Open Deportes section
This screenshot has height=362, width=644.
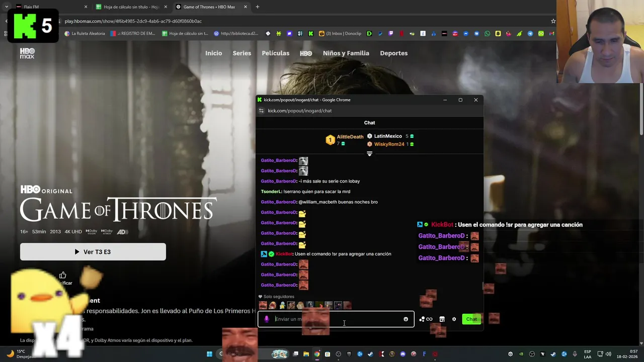393,53
